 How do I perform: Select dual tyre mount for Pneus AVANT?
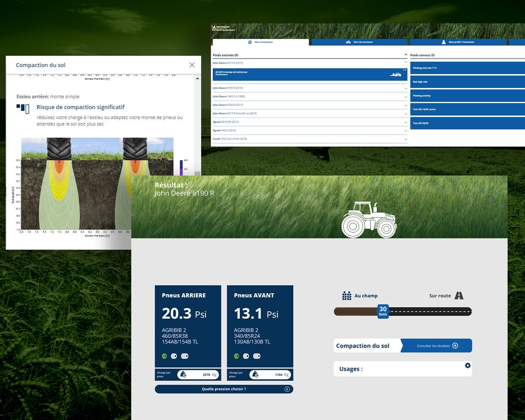point(246,356)
